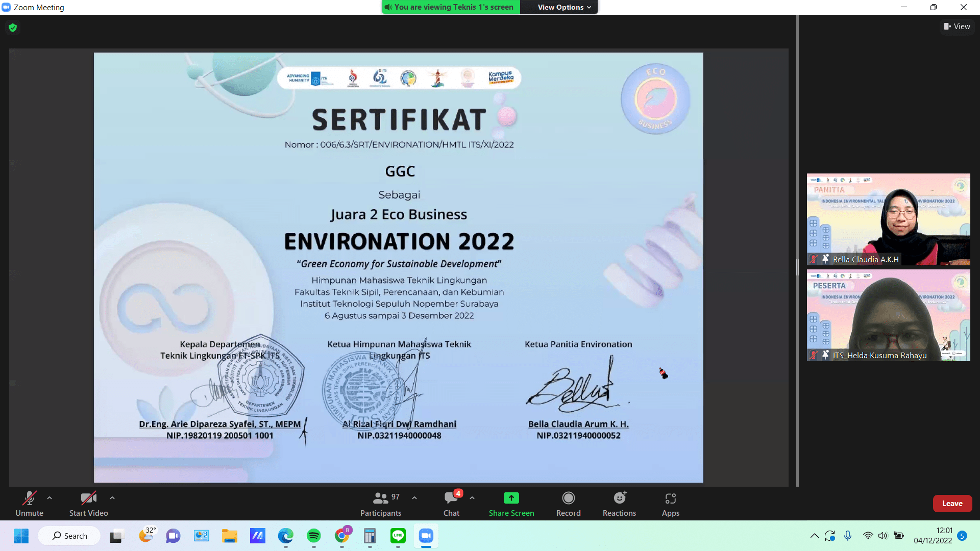
Task: Click the View layout button
Action: (957, 27)
